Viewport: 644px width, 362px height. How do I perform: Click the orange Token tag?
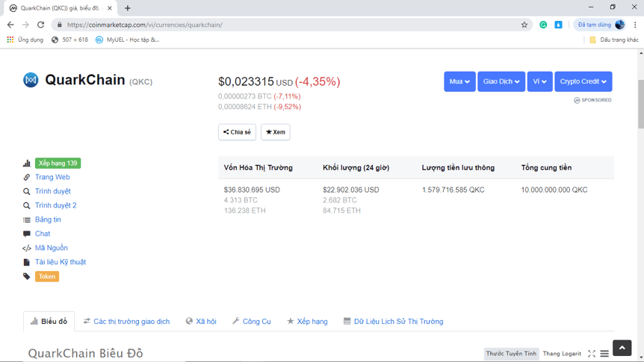coord(47,276)
